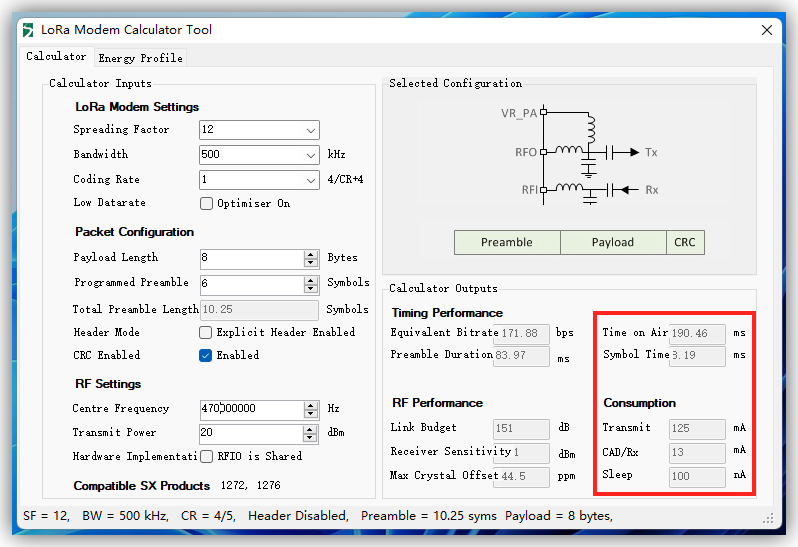798x547 pixels.
Task: Switch to the Energy Profile tab
Action: pos(140,58)
